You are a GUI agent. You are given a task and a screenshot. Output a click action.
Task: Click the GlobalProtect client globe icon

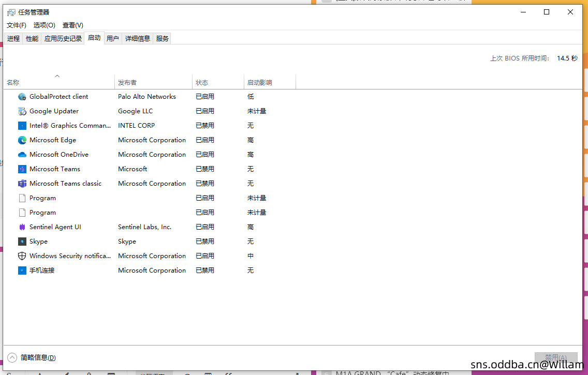click(22, 97)
